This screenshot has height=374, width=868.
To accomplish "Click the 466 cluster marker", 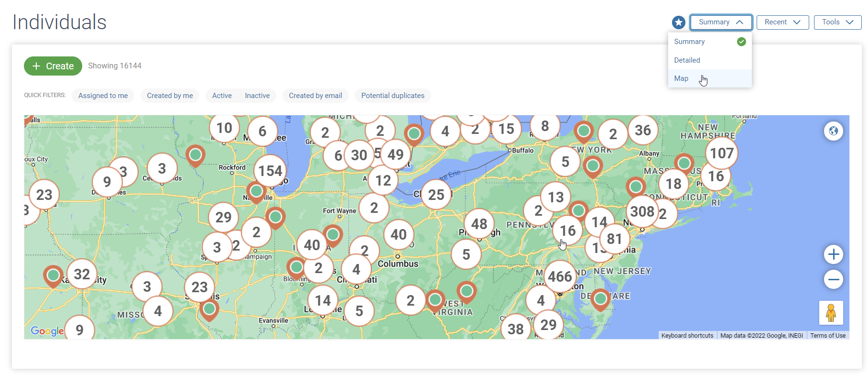I will point(560,276).
